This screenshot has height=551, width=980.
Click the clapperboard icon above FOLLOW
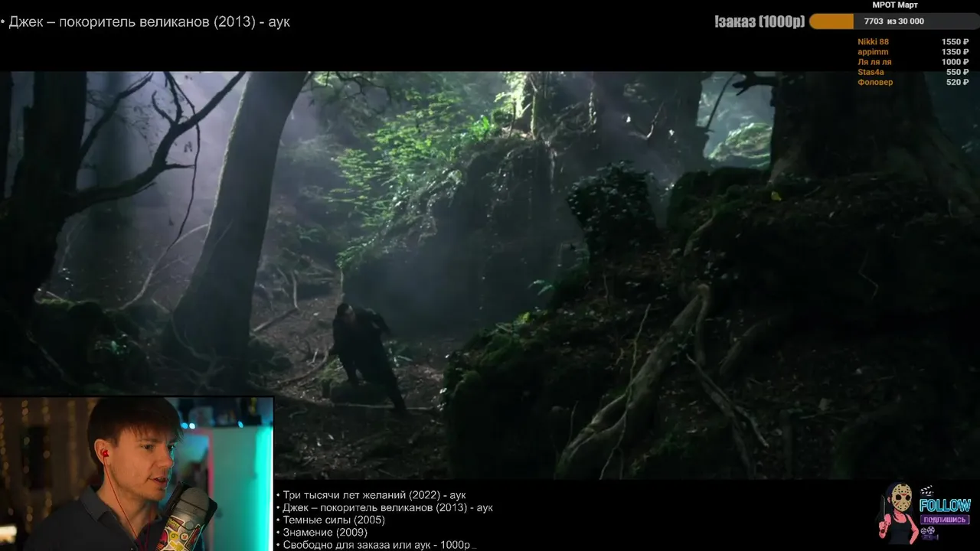928,491
